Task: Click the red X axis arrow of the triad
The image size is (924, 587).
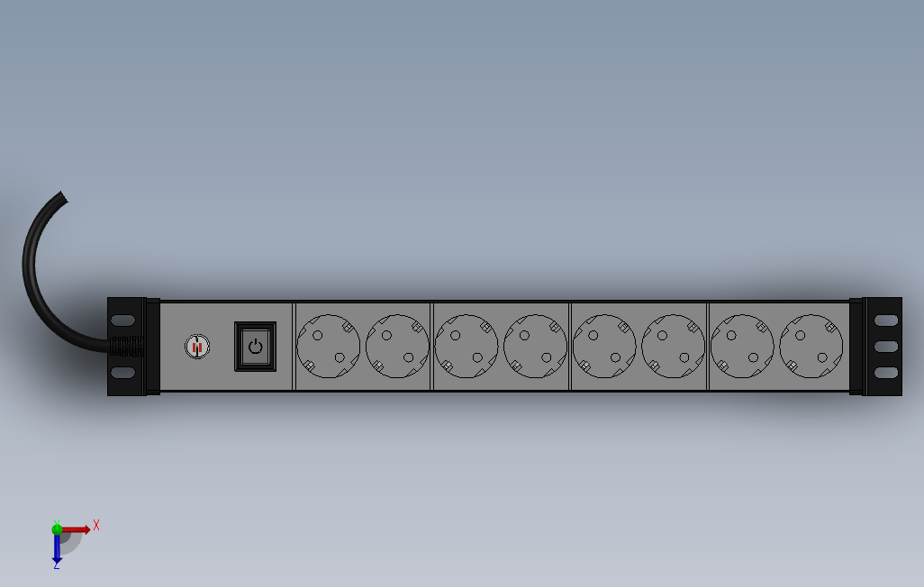Action: [77, 529]
